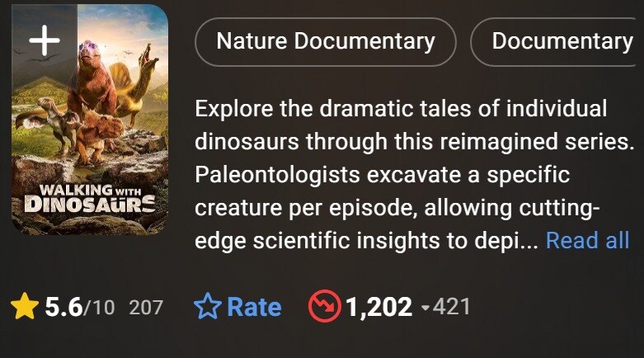Click the Read all link

pos(587,240)
